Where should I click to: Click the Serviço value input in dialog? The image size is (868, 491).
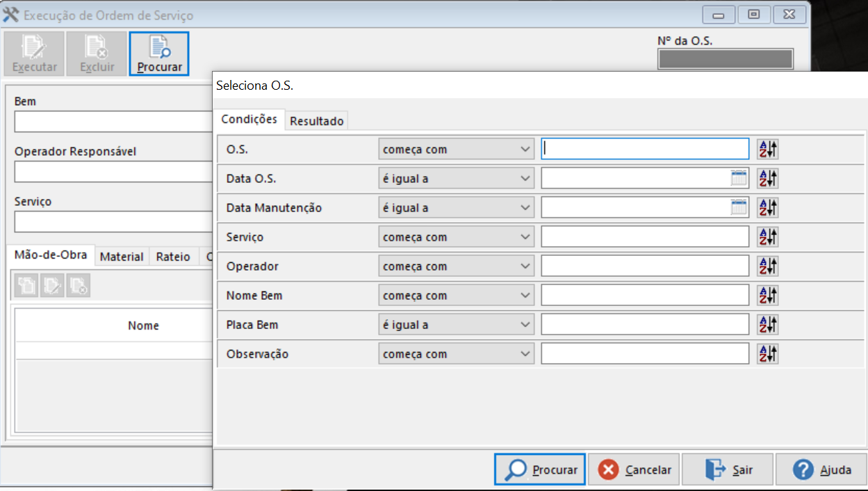[x=645, y=236]
